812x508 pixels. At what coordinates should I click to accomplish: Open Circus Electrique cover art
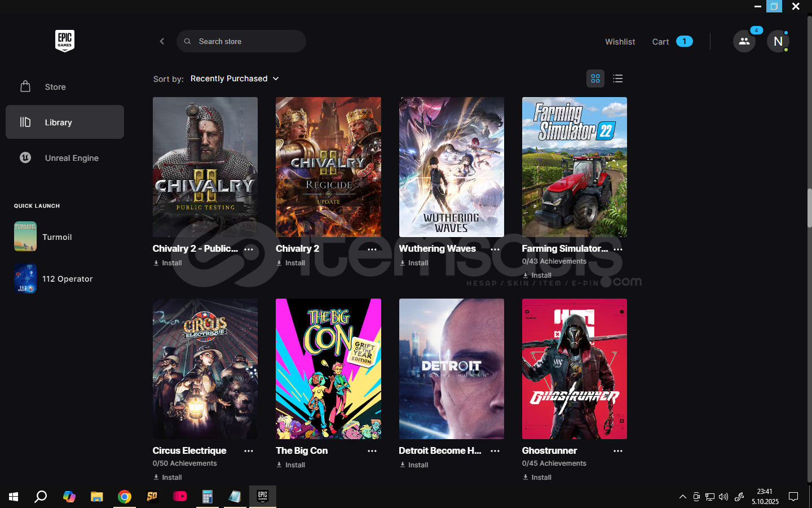coord(205,369)
